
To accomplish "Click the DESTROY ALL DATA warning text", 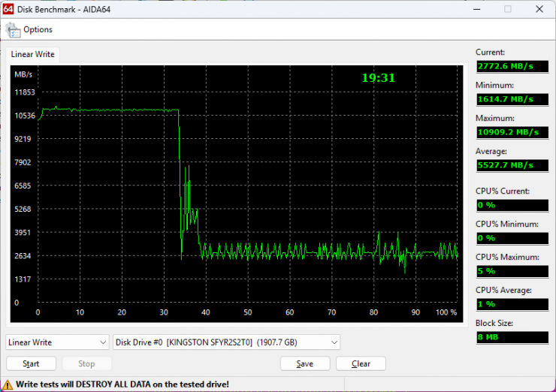I will click(x=122, y=384).
